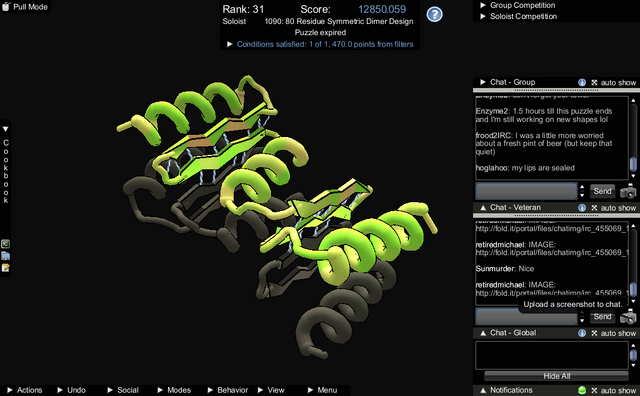The image size is (640, 396).
Task: Click the Veteran chat camera icon
Action: click(x=628, y=317)
